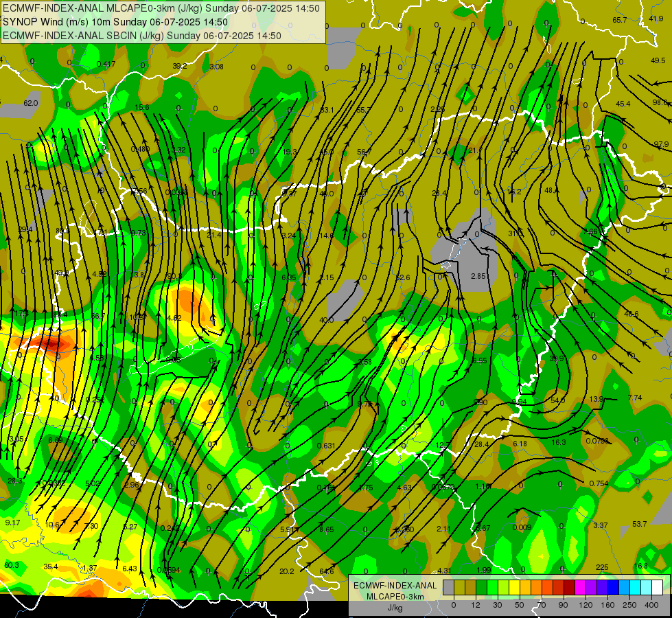The height and width of the screenshot is (618, 672).
Task: Click the gray swatch in the legend
Action: click(449, 587)
